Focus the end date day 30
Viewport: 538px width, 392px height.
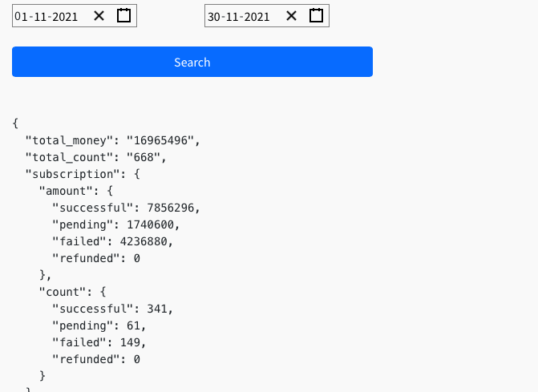pyautogui.click(x=214, y=16)
